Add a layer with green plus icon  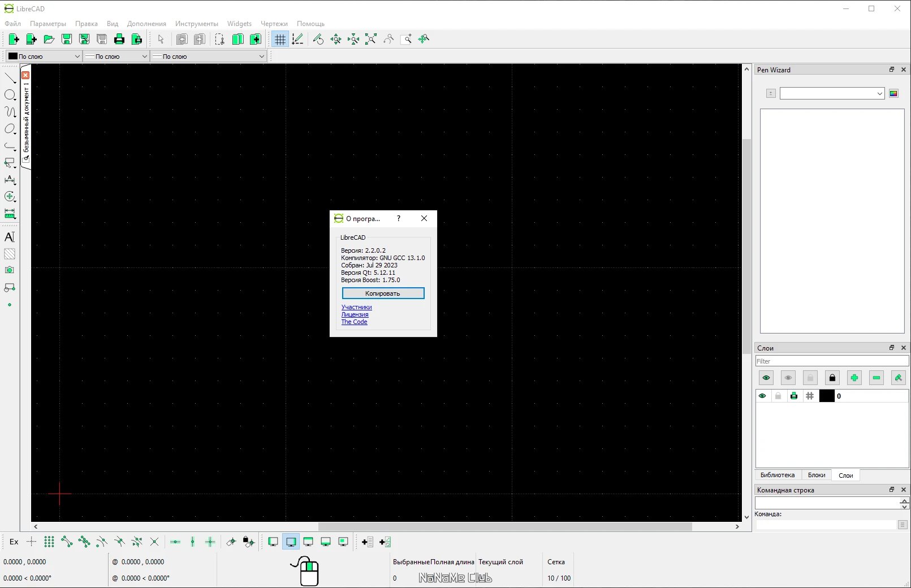point(854,378)
